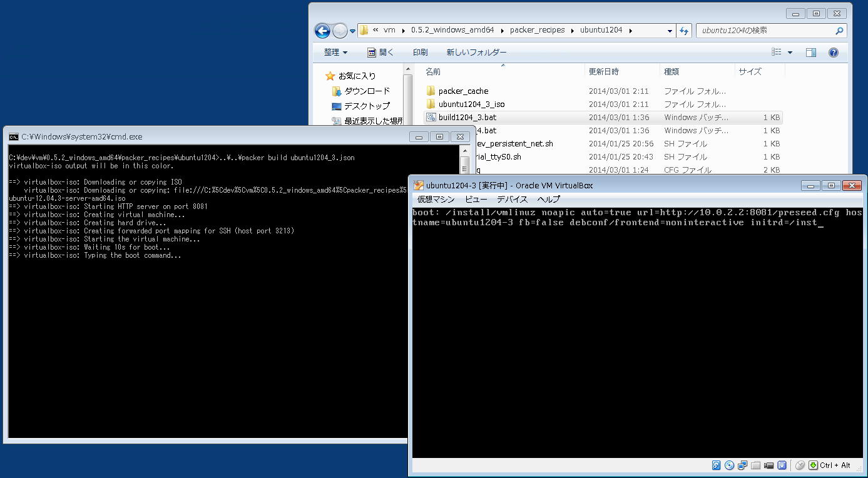Click the hard disk activity indicator icon
The image size is (868, 478).
717,465
